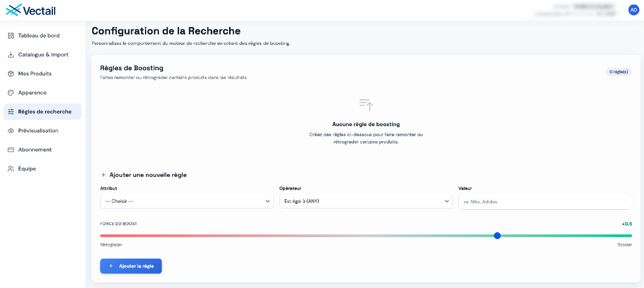Click the Vectail logo icon
Image resolution: width=644 pixels, height=288 pixels.
[x=14, y=10]
